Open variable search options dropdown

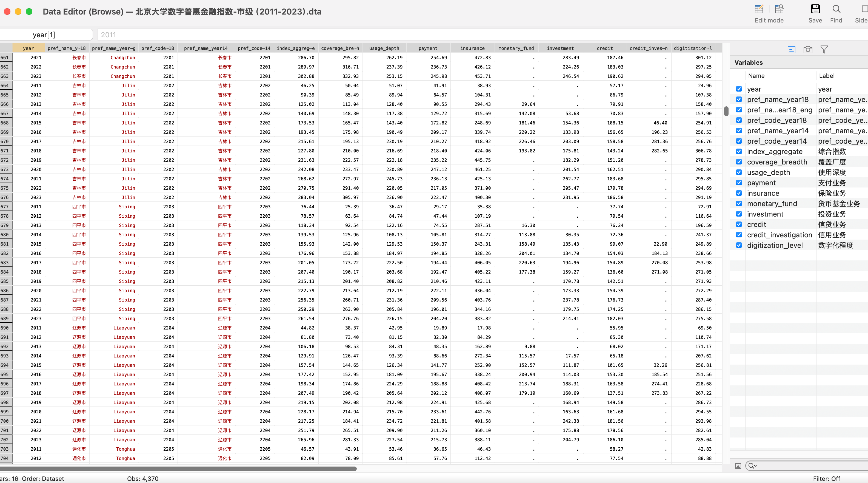[x=752, y=466]
